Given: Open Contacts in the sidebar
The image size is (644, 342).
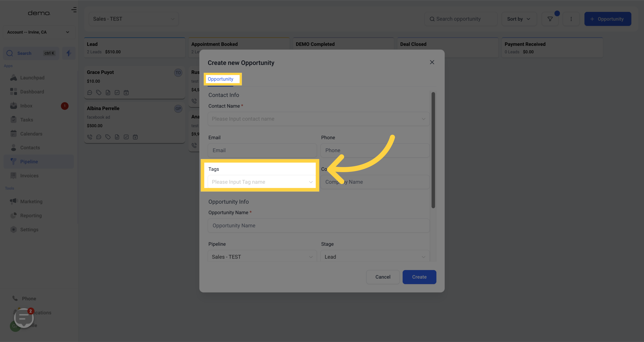Looking at the screenshot, I should (x=30, y=148).
